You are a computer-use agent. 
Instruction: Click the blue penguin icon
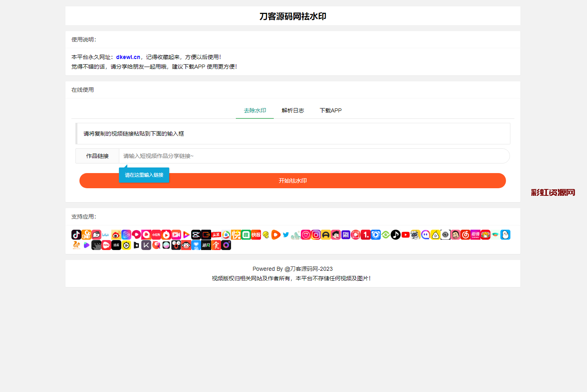click(x=505, y=235)
